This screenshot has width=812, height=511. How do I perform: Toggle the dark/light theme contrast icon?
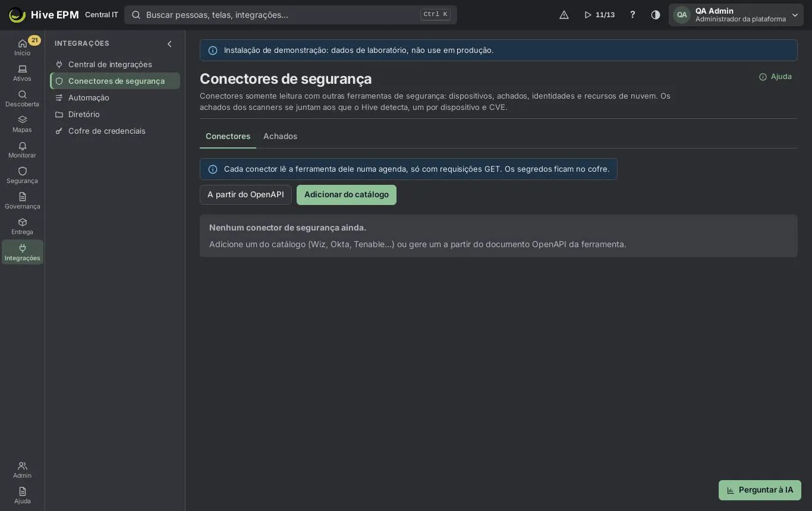[656, 15]
